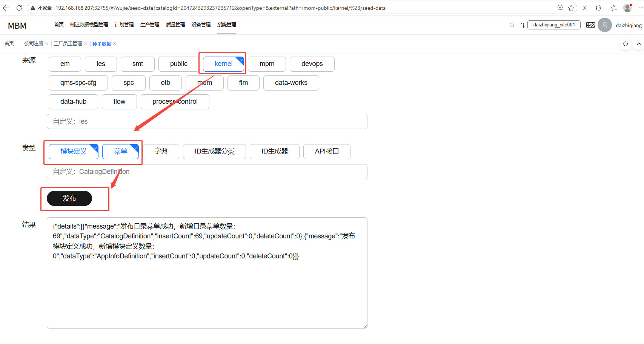Viewport: 644px width, 344px height.
Task: Open 计划管理 menu
Action: 124,25
